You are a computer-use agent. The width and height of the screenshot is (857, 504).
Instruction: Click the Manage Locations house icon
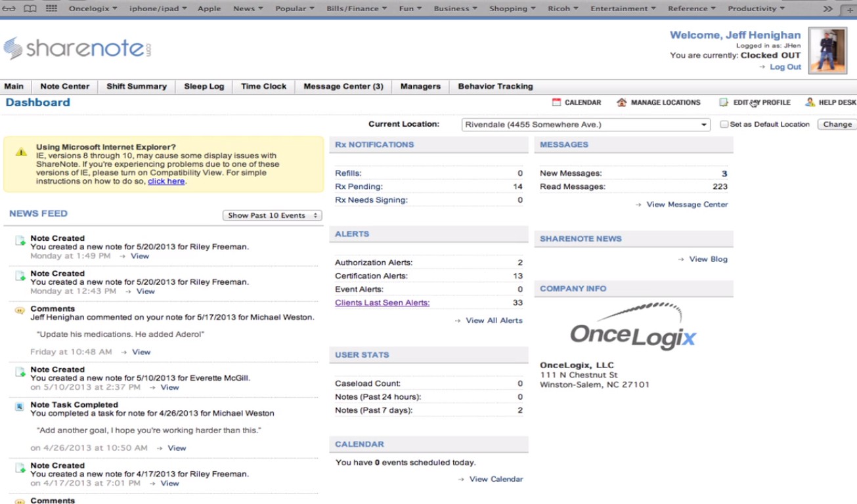(621, 102)
